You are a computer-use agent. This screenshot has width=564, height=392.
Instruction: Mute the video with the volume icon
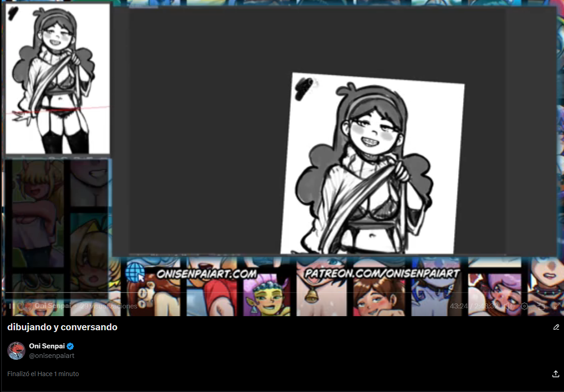click(x=509, y=306)
